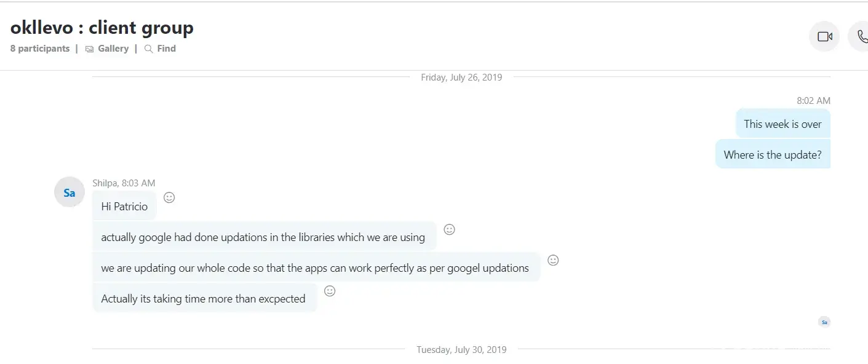
Task: Open the 8 participants list
Action: (x=40, y=49)
